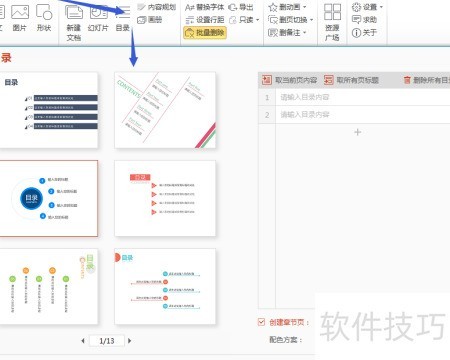Image resolution: width=450 pixels, height=360 pixels.
Task: Click first 请输入目录内容 input field
Action: click(x=363, y=97)
